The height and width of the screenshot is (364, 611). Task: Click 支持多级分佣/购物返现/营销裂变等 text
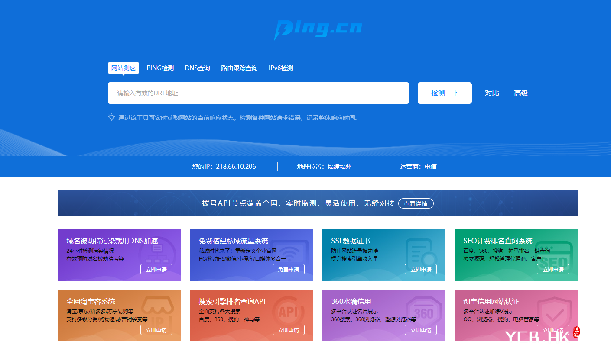click(107, 319)
